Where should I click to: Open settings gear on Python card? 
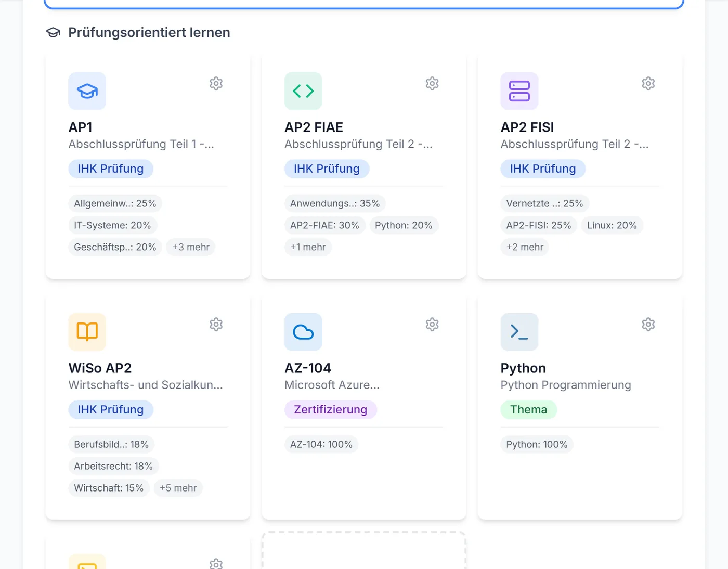pos(648,324)
